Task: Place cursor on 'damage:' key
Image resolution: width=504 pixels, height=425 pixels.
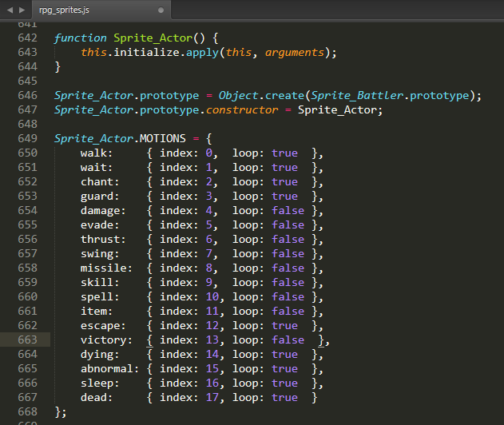Action: click(103, 211)
